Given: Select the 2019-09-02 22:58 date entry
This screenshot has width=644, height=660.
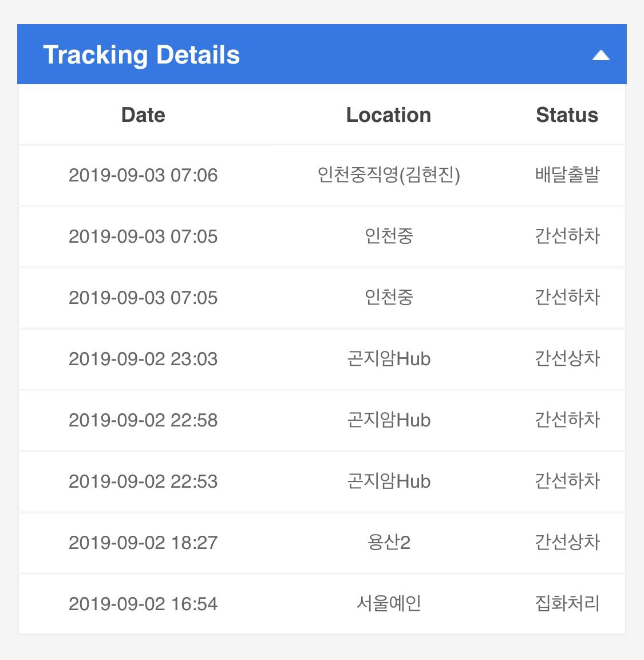Looking at the screenshot, I should [143, 420].
